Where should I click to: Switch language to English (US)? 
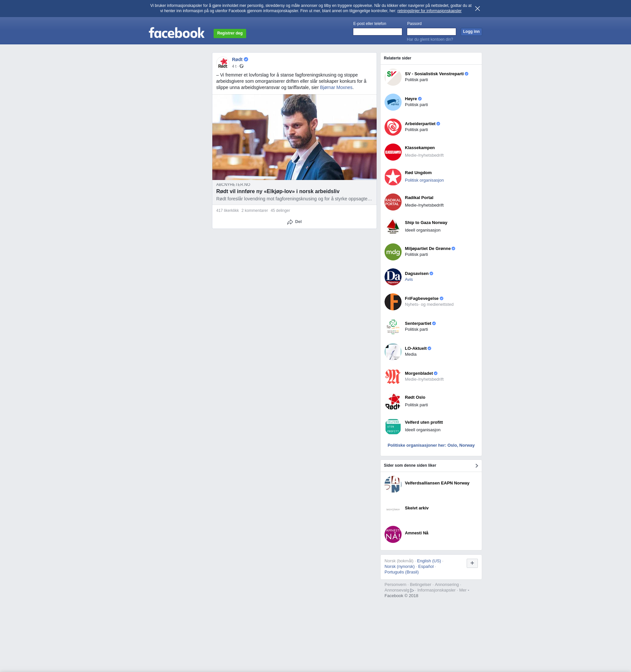(x=429, y=561)
